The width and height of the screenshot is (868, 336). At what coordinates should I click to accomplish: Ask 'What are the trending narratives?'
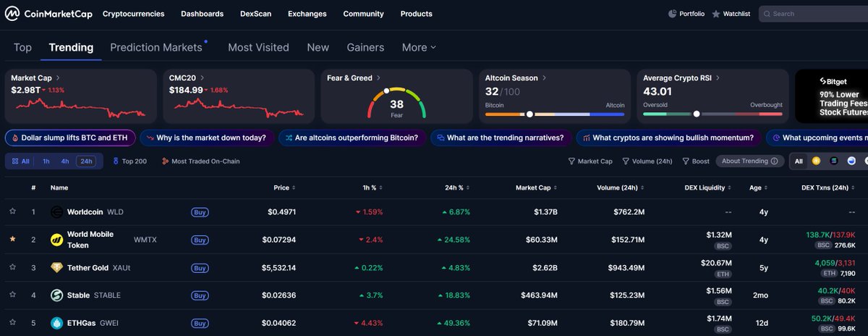click(501, 138)
